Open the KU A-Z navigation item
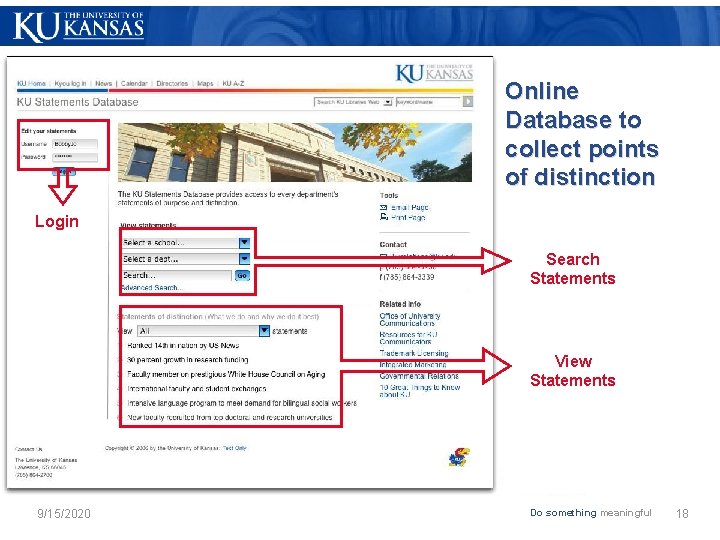The image size is (720, 540). click(233, 84)
